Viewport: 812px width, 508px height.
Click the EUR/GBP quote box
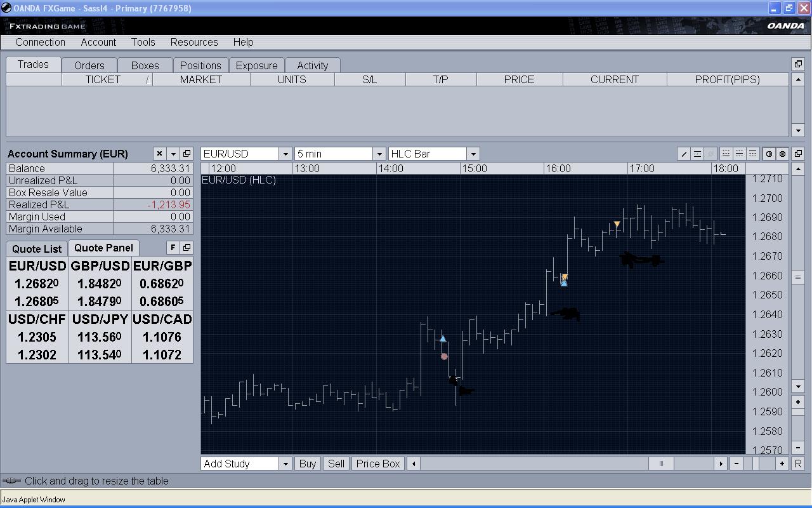click(162, 283)
